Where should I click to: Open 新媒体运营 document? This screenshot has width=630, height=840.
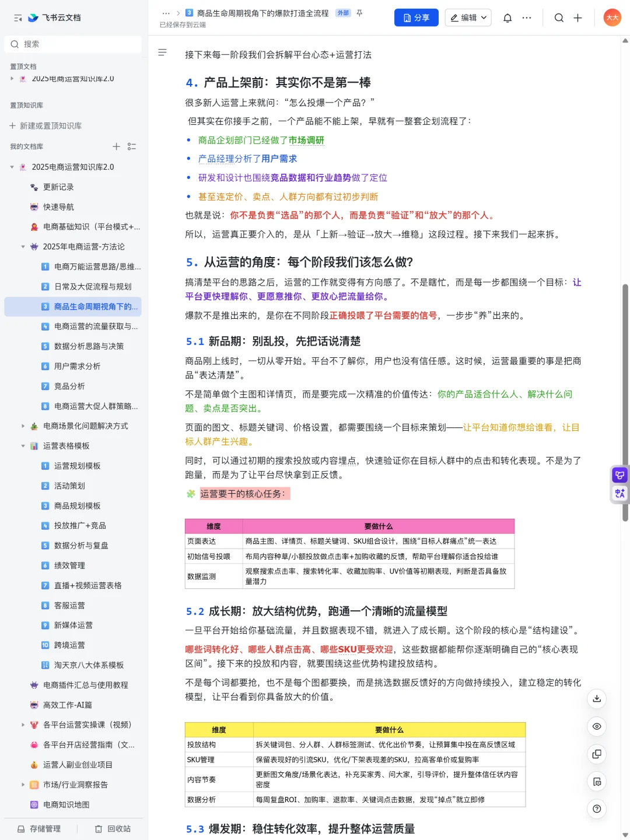(x=73, y=625)
